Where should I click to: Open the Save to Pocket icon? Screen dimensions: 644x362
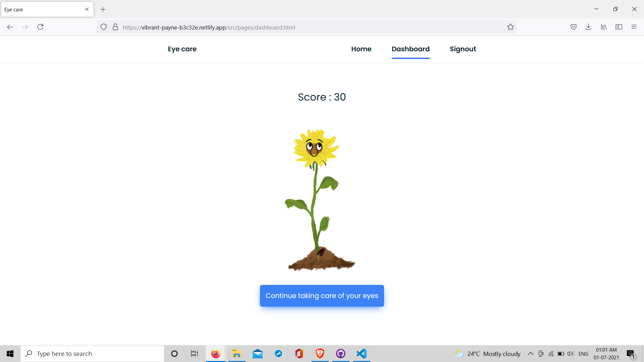[574, 27]
